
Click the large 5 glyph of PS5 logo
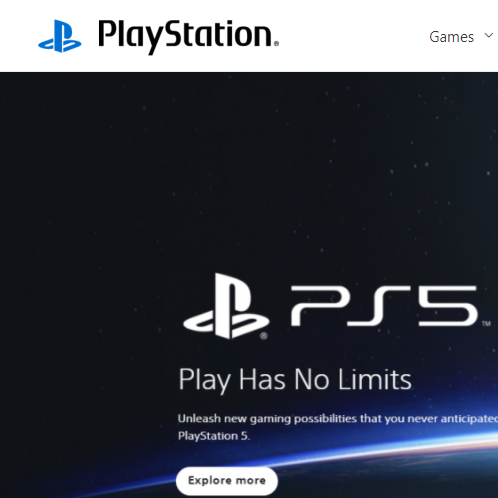click(x=448, y=306)
